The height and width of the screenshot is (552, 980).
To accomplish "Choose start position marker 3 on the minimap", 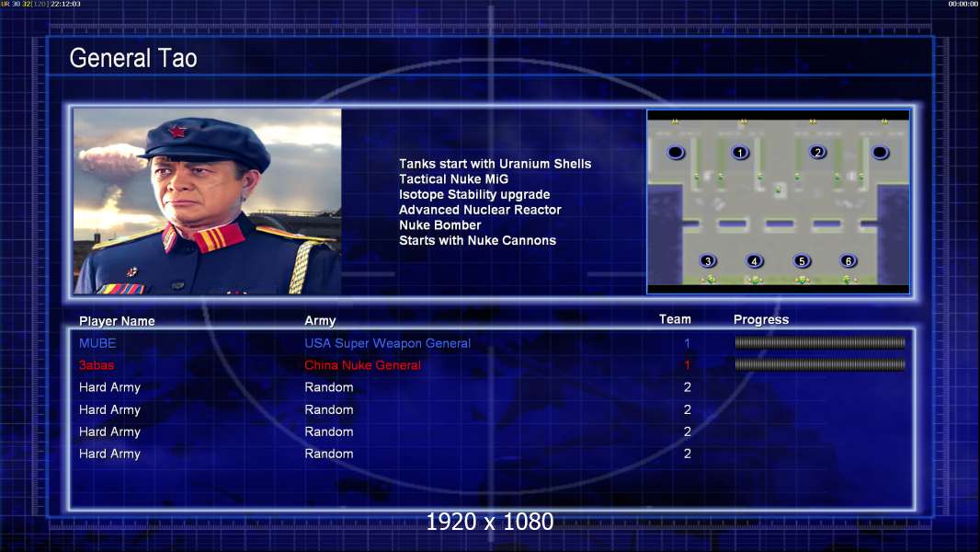I will click(708, 260).
